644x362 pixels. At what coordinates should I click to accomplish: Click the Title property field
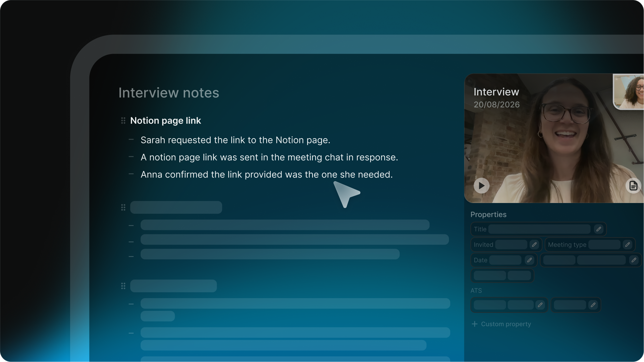pos(538,229)
